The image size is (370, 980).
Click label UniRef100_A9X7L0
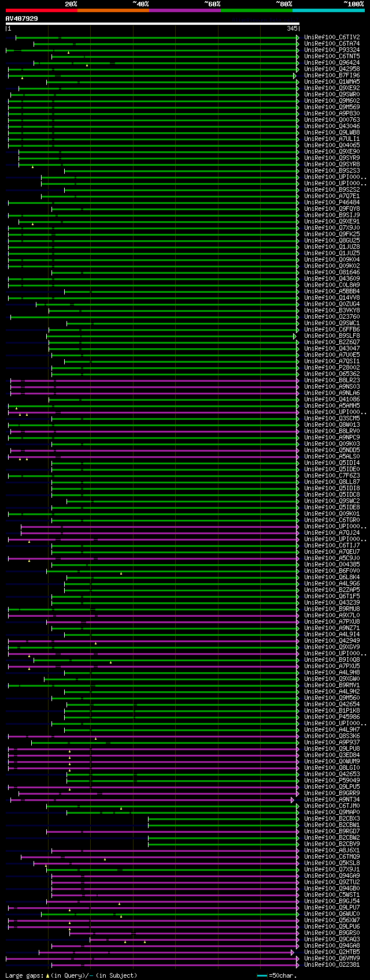coord(332,615)
